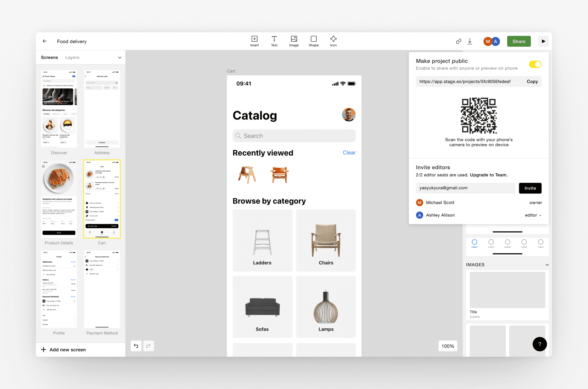
Task: Select the Image tool
Action: (x=294, y=41)
